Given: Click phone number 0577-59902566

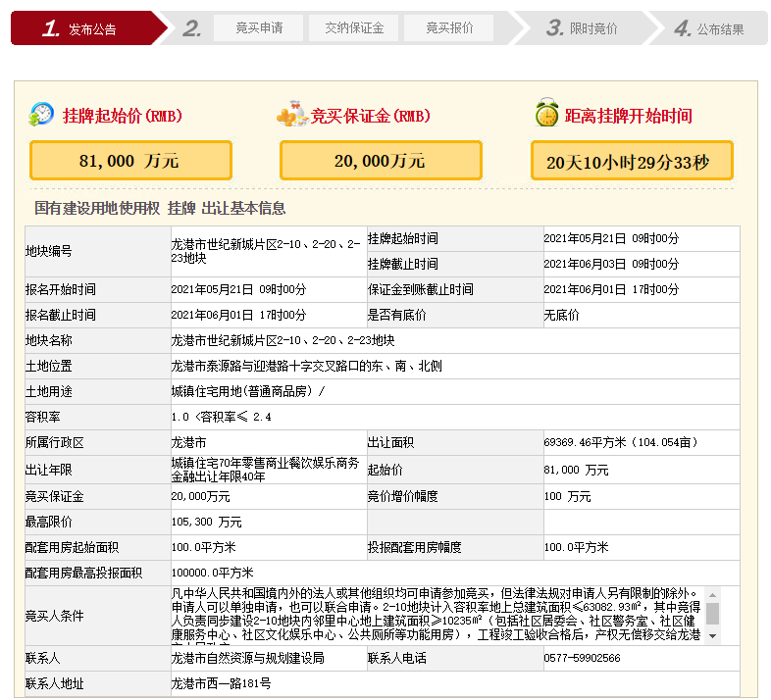Looking at the screenshot, I should point(583,658).
